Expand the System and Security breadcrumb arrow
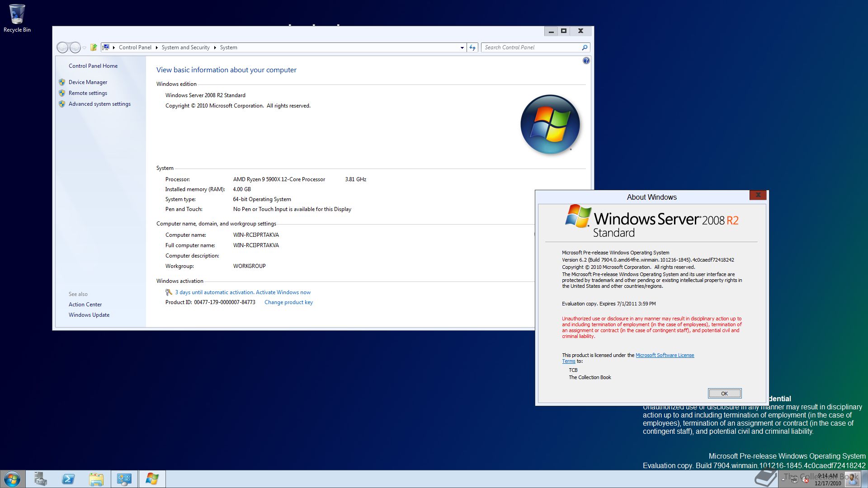Image resolution: width=868 pixels, height=488 pixels. click(x=215, y=47)
